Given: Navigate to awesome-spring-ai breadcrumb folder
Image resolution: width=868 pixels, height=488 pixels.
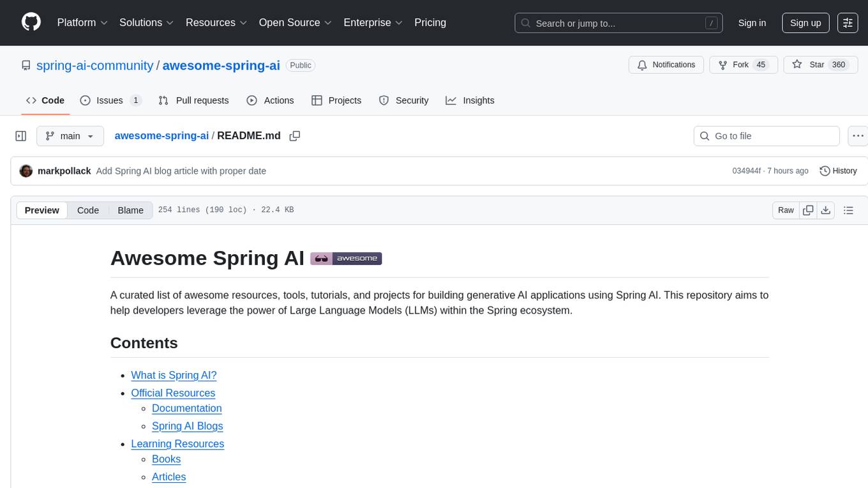Looking at the screenshot, I should pos(161,135).
